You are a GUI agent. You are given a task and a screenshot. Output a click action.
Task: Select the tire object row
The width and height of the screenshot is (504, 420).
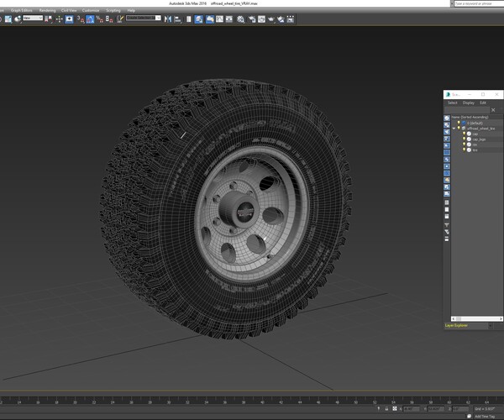[477, 150]
